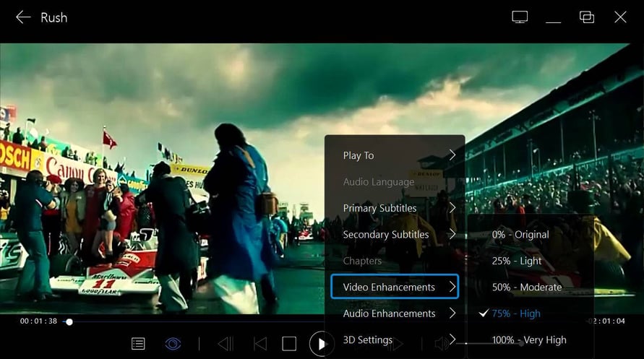644x359 pixels.
Task: Open the Video Enhancements submenu
Action: coord(395,287)
